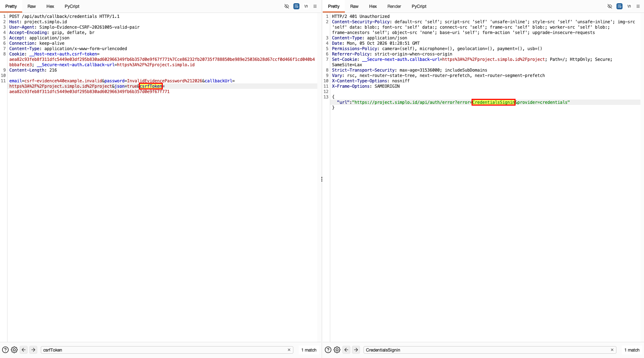Click 'Strict-Transport-Security' response header line

(409, 70)
